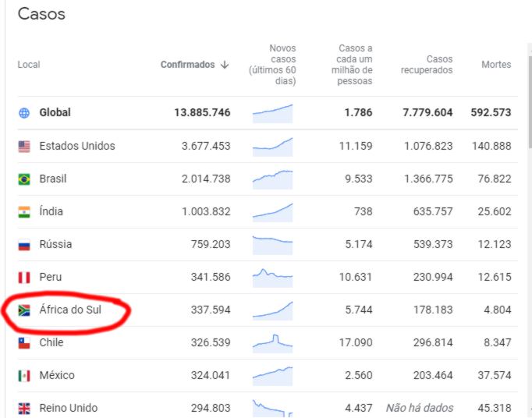Open the Estados Unidos row label

pyautogui.click(x=77, y=147)
